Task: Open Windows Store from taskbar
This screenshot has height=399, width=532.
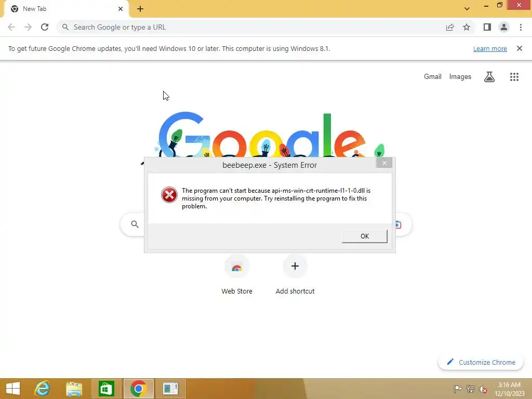Action: click(106, 389)
